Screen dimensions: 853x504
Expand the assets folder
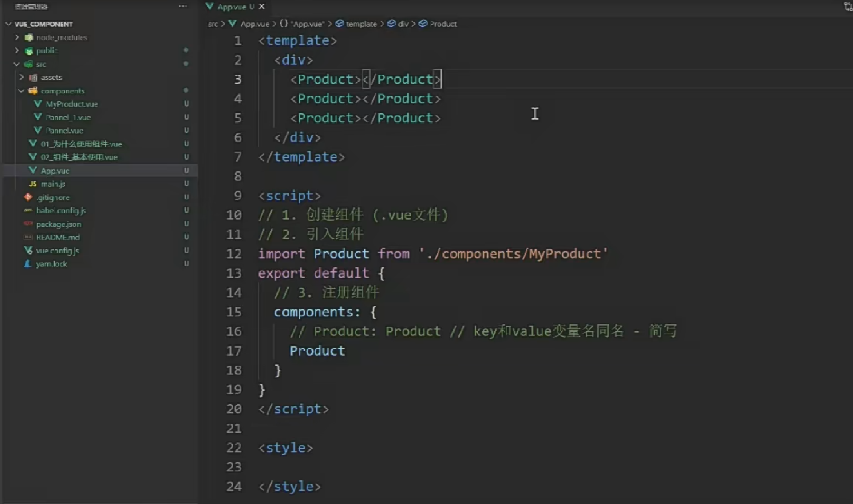click(22, 77)
